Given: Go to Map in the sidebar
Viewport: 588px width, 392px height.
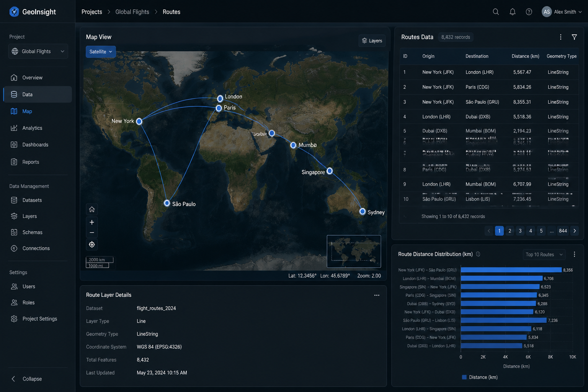Looking at the screenshot, I should [38, 111].
